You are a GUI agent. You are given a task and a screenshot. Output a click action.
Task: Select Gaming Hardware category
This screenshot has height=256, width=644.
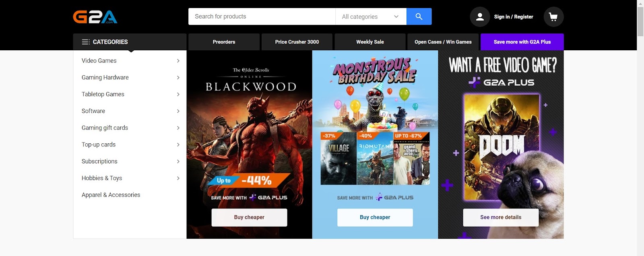[x=105, y=77]
